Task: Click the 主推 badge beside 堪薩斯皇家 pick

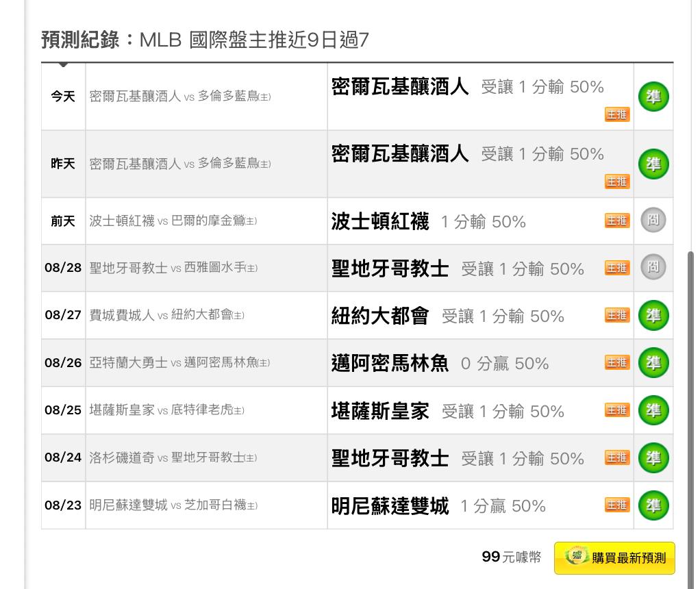Action: 617,410
